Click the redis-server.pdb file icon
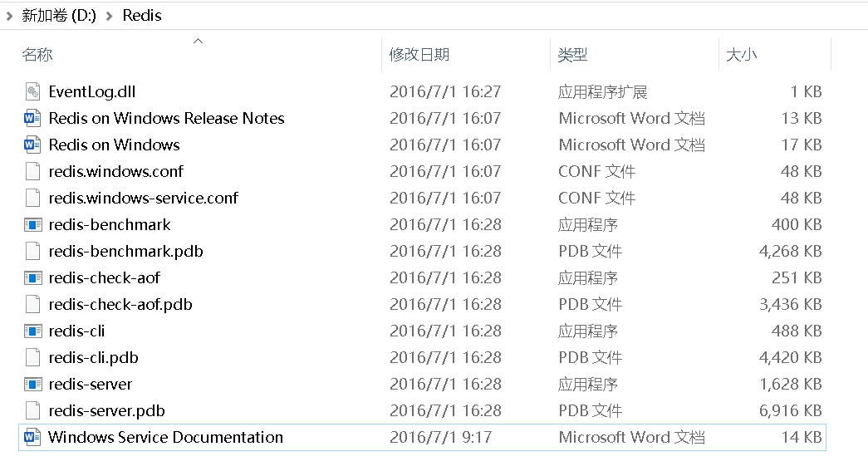The width and height of the screenshot is (868, 466). [x=32, y=410]
